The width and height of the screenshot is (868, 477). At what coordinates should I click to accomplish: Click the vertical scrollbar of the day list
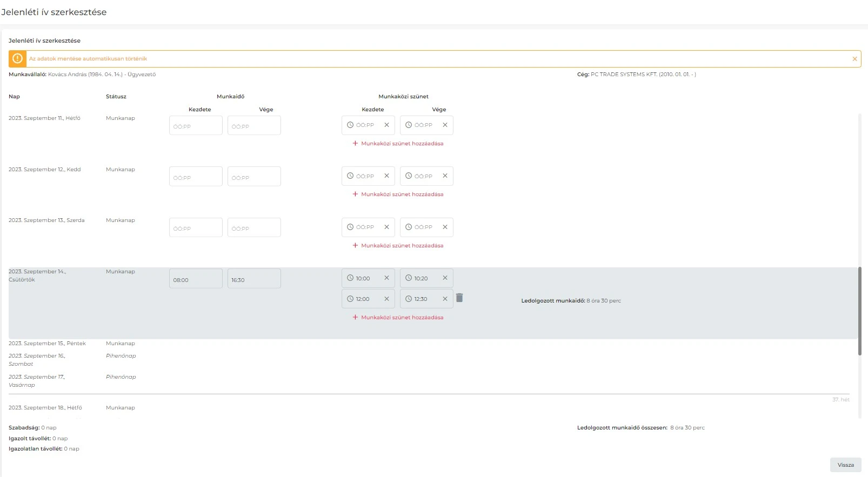pyautogui.click(x=859, y=311)
